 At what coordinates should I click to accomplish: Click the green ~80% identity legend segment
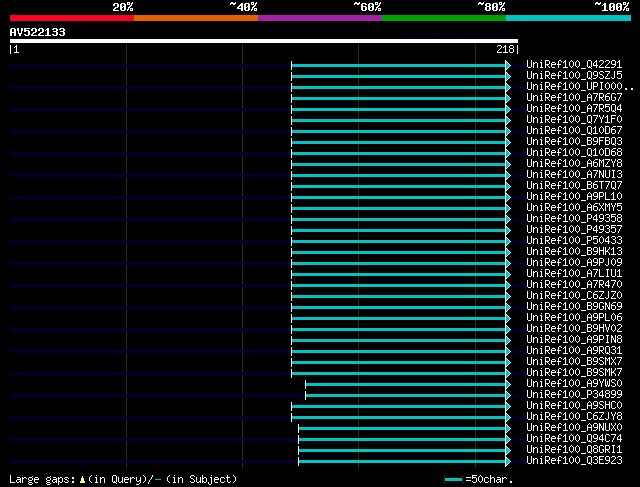click(x=444, y=18)
